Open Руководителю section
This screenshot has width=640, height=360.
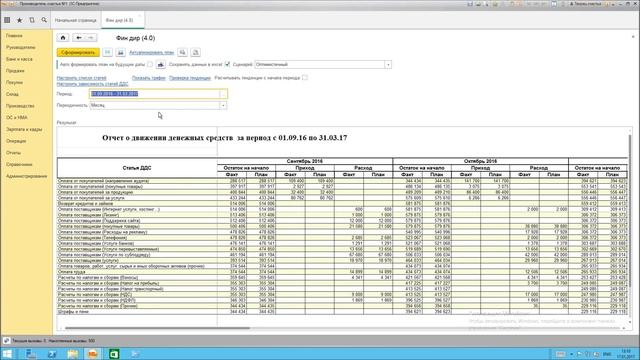point(20,47)
